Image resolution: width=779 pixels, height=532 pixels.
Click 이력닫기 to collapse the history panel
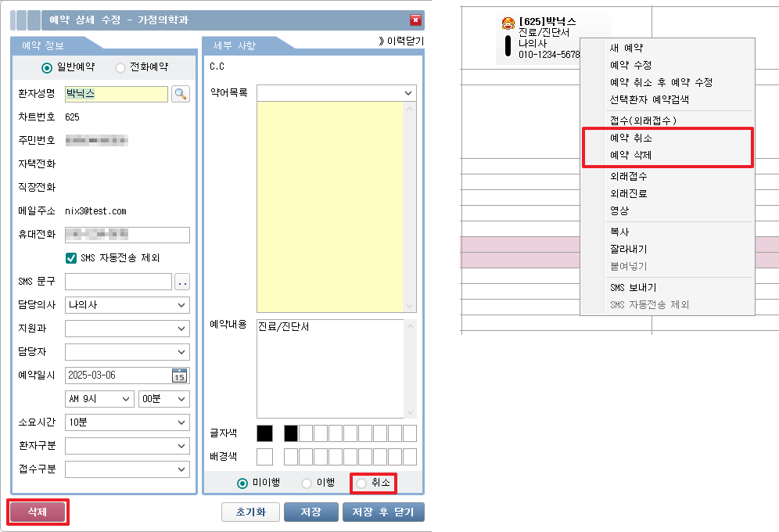coord(401,41)
